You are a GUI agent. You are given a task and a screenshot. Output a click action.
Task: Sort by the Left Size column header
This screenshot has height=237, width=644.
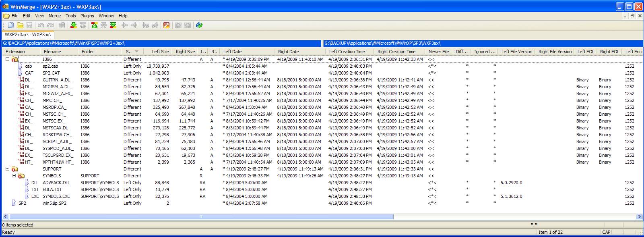coord(157,52)
